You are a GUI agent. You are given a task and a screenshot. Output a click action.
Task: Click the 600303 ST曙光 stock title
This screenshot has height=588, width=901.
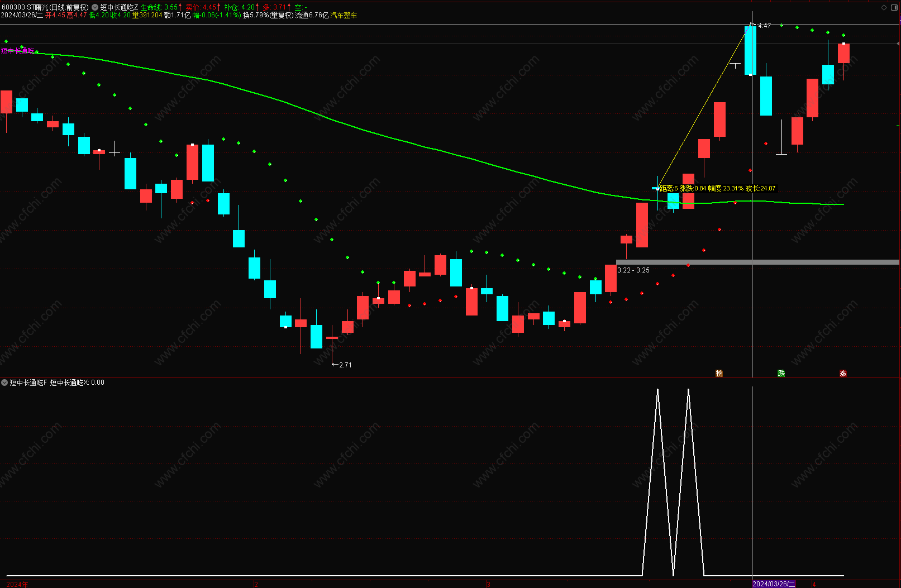pos(45,7)
